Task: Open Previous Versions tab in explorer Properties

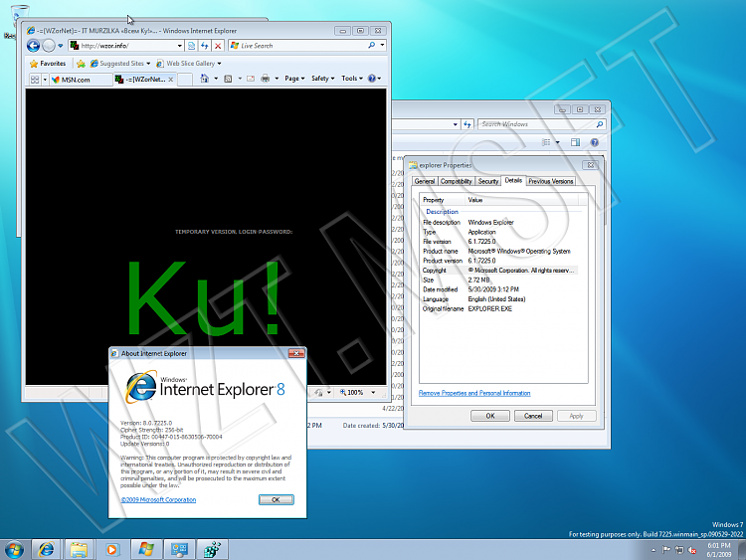Action: coord(550,181)
